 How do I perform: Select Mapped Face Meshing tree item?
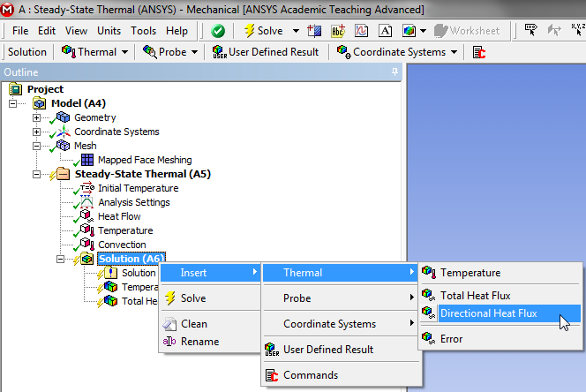click(145, 160)
